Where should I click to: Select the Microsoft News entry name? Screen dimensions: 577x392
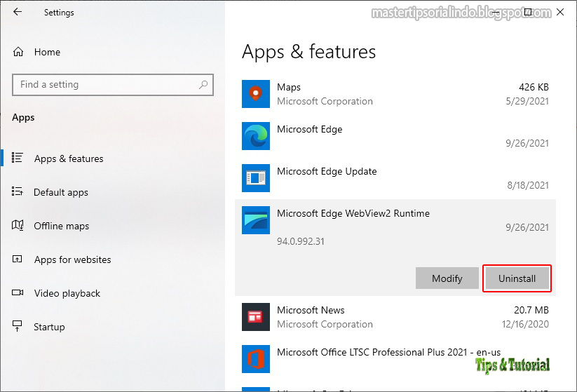click(311, 310)
